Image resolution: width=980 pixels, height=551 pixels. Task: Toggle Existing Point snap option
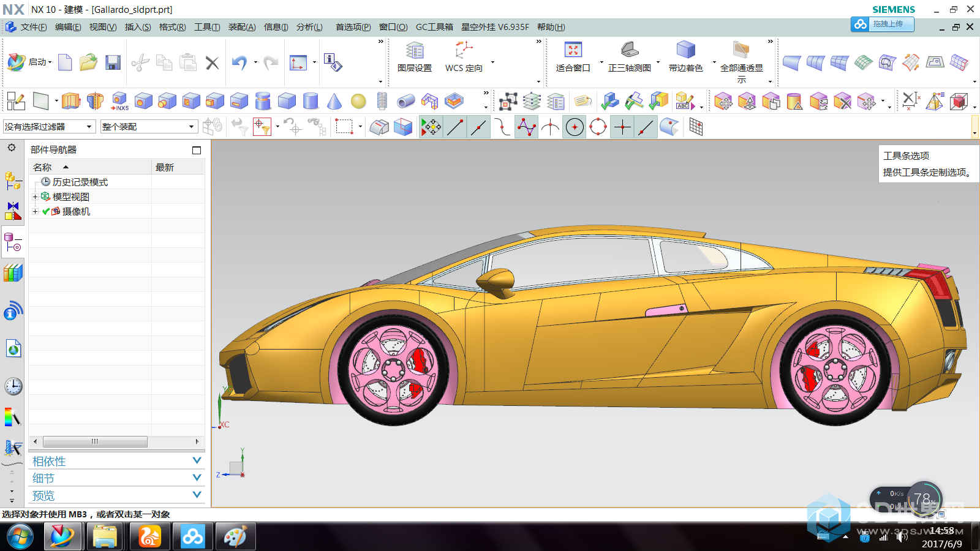(x=622, y=127)
